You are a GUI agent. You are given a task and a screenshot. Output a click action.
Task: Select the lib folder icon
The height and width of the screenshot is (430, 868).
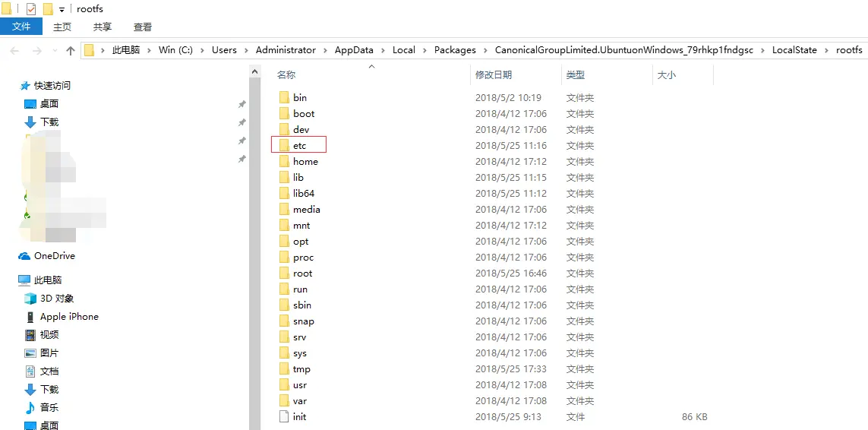284,177
